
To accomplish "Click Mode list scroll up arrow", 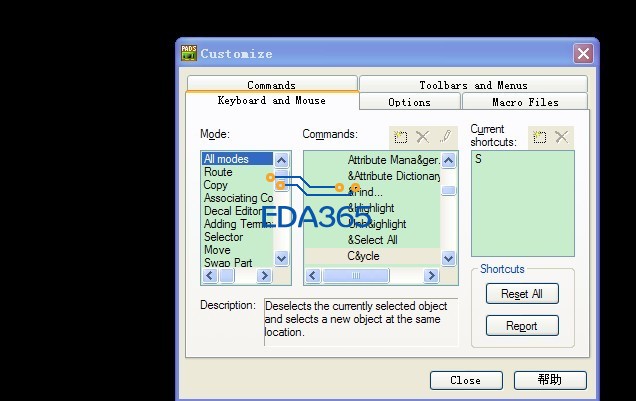I will 281,160.
